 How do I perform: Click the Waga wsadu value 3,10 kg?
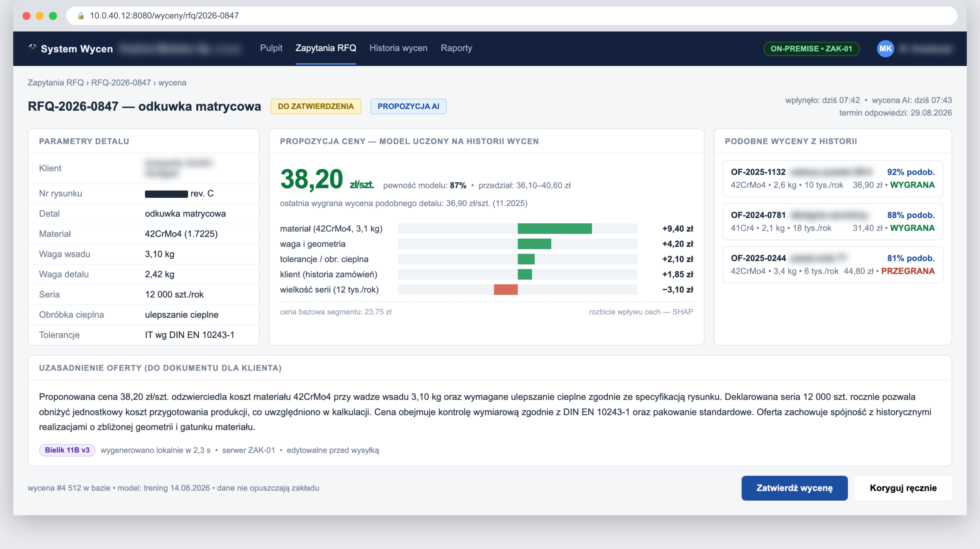coord(160,254)
